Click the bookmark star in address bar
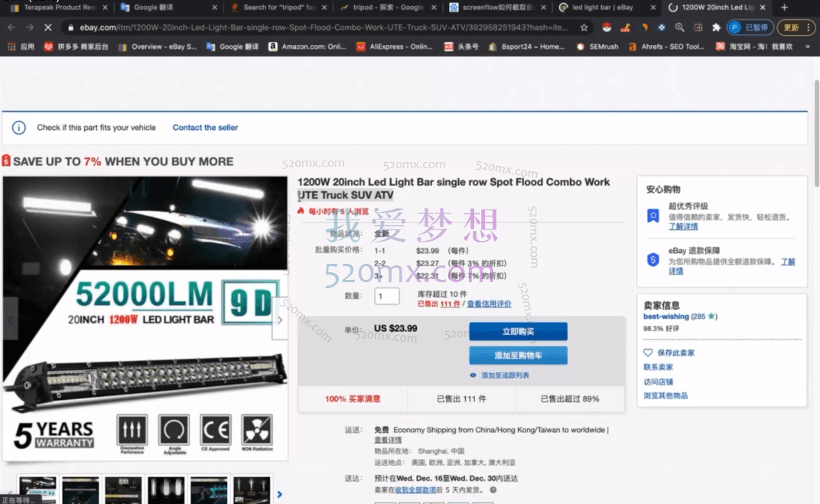The width and height of the screenshot is (820, 504). point(584,27)
